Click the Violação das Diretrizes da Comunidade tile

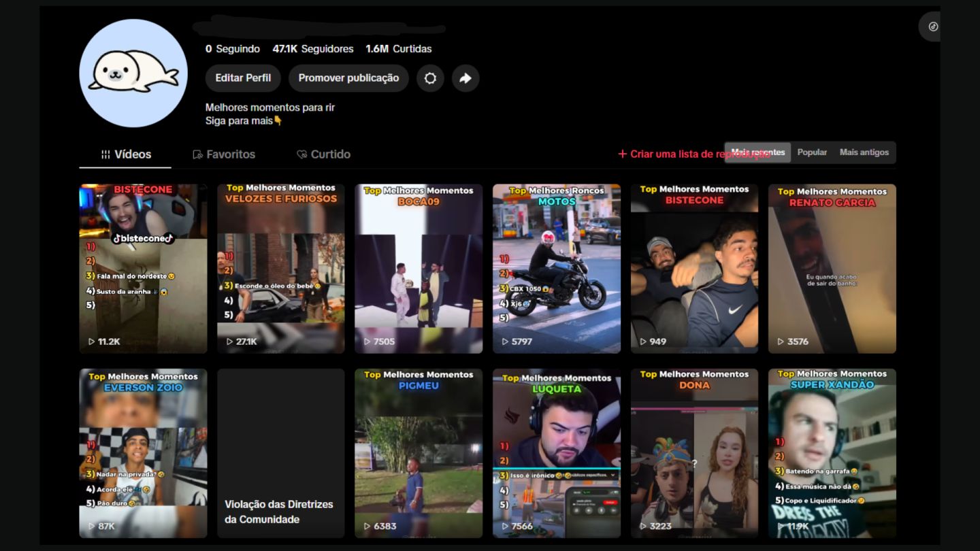coord(281,454)
